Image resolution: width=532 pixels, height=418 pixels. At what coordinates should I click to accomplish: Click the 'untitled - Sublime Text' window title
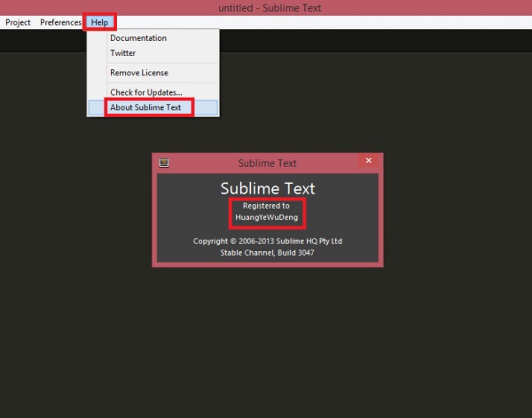(x=270, y=8)
